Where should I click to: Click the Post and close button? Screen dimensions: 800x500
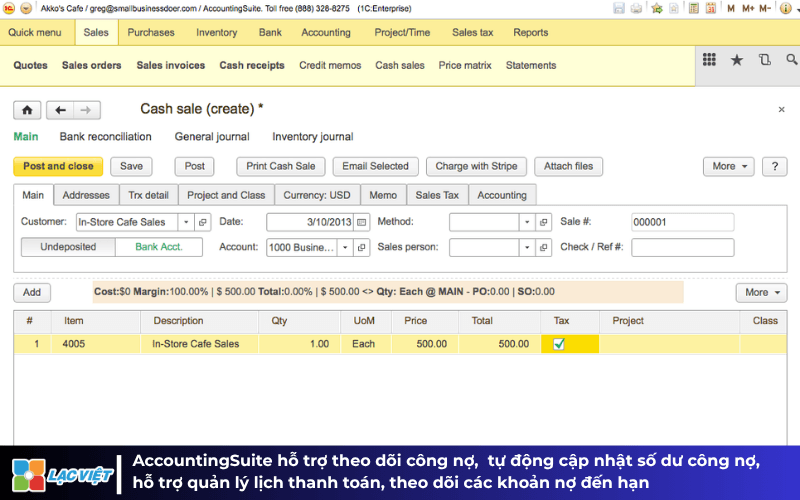[58, 166]
